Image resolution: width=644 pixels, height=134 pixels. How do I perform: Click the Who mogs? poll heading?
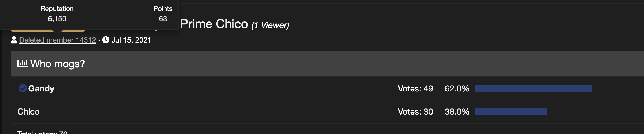pyautogui.click(x=58, y=64)
